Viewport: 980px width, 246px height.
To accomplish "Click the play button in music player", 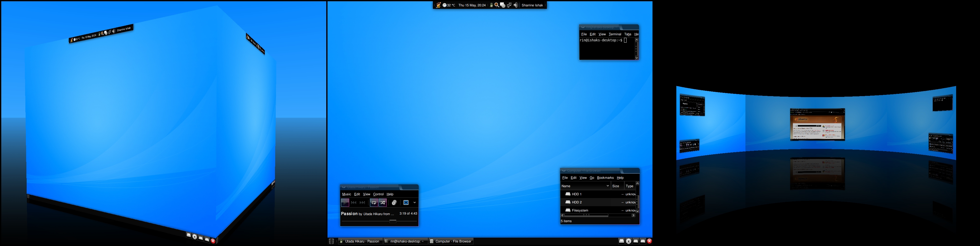I will click(x=345, y=203).
